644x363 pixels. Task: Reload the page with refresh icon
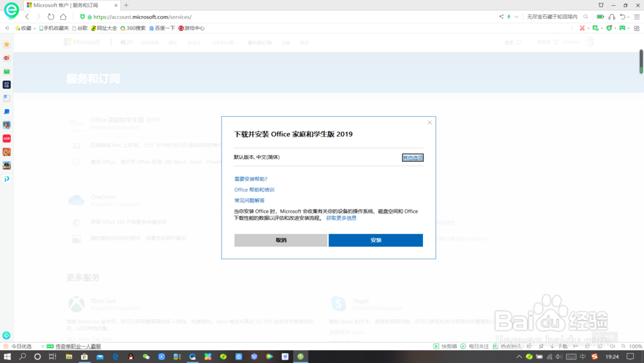point(50,17)
